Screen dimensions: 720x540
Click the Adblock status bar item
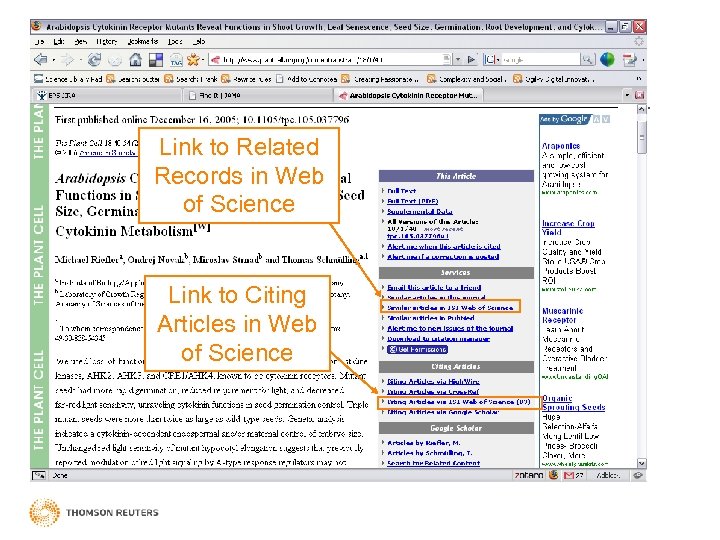(608, 475)
